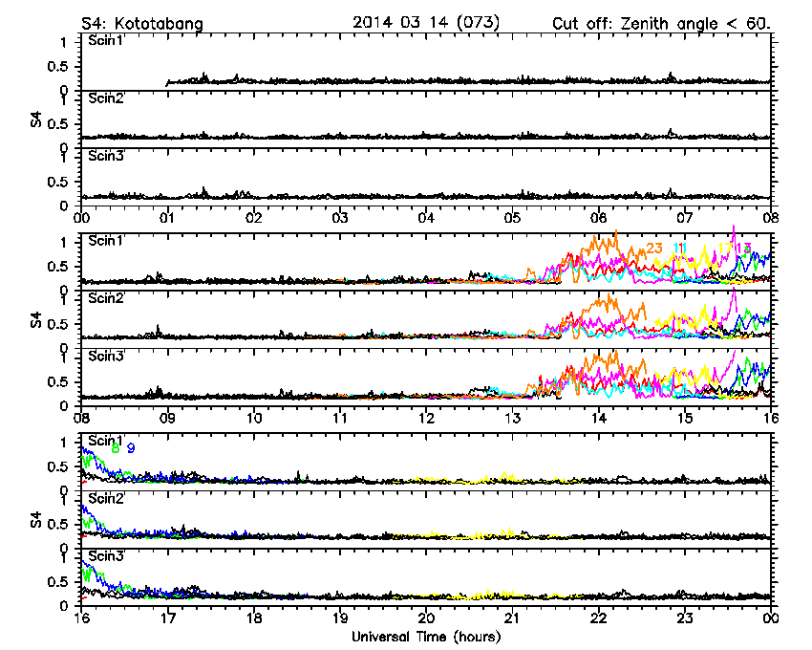Click the '08' tick starting the middle block
This screenshot has width=812, height=650.
tap(81, 418)
